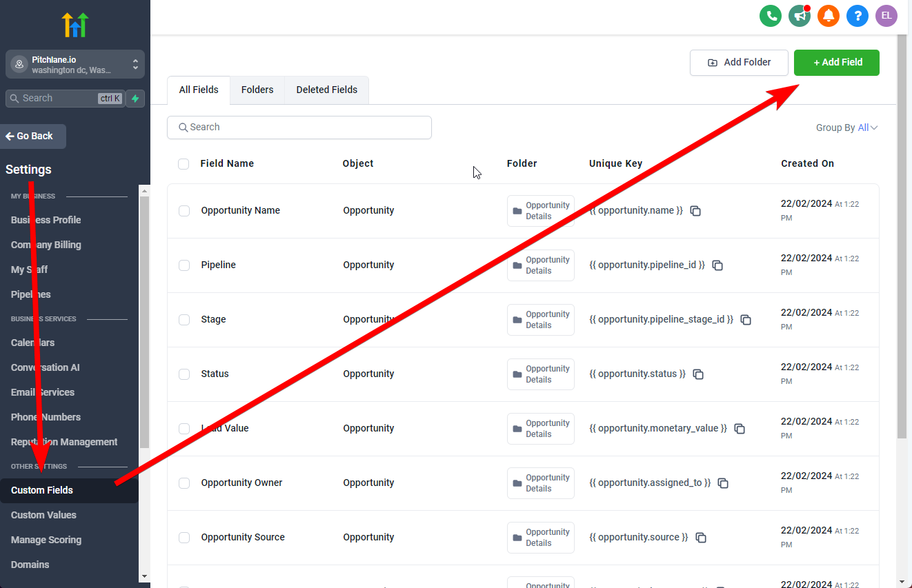Screen dimensions: 912x588
Task: Copy the opportunity.name unique key
Action: (695, 211)
